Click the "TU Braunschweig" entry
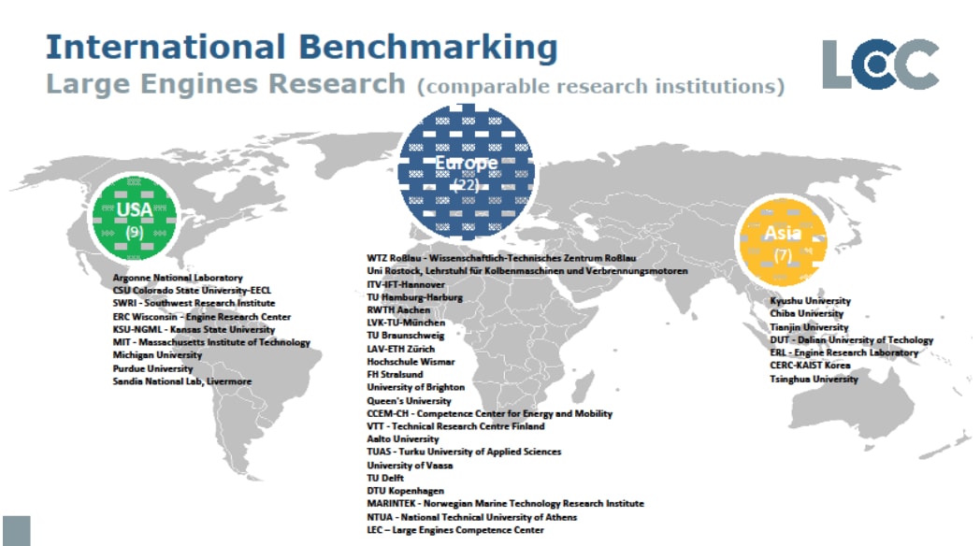The height and width of the screenshot is (546, 980). tap(405, 336)
